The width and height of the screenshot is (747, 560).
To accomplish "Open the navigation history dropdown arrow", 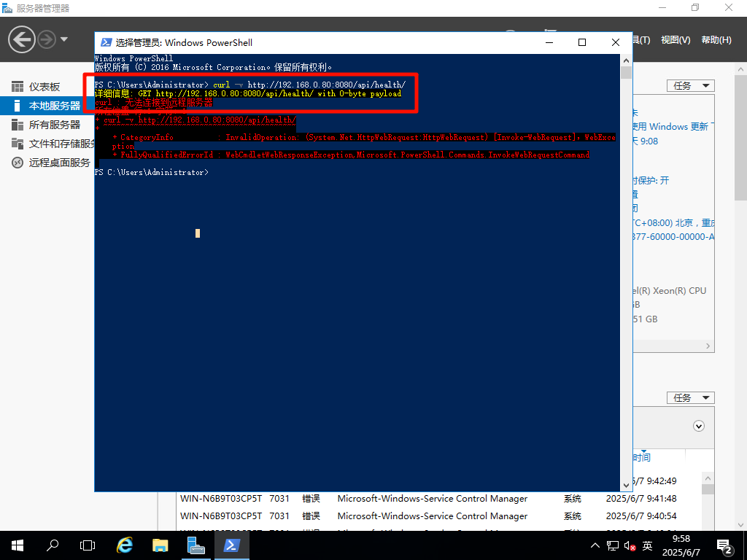I will click(x=64, y=39).
